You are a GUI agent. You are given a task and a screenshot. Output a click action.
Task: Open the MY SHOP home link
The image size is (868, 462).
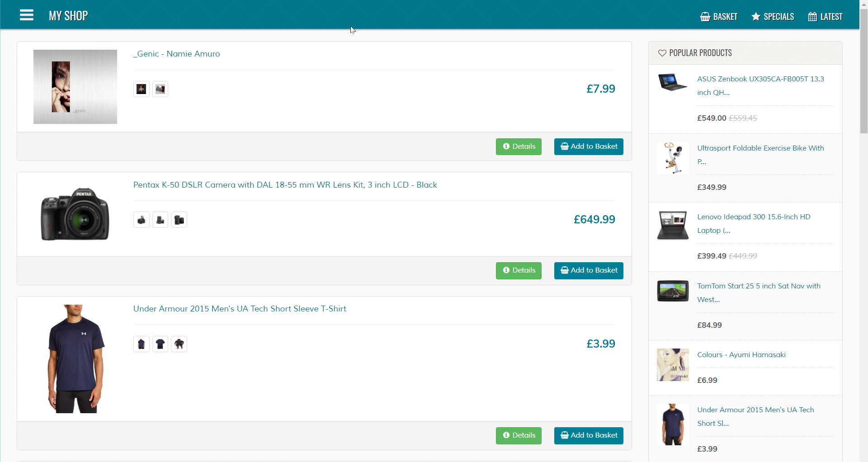point(68,16)
